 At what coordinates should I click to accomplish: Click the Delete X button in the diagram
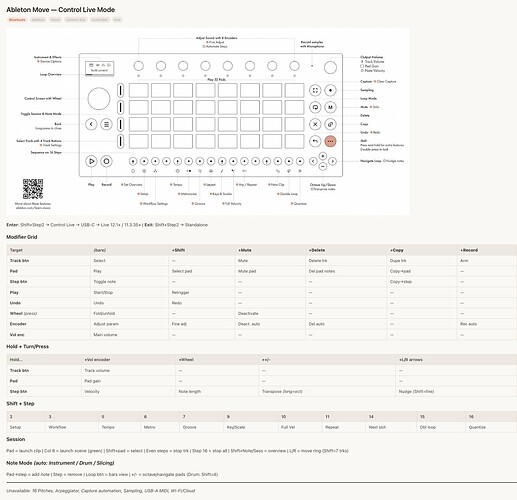[x=315, y=124]
